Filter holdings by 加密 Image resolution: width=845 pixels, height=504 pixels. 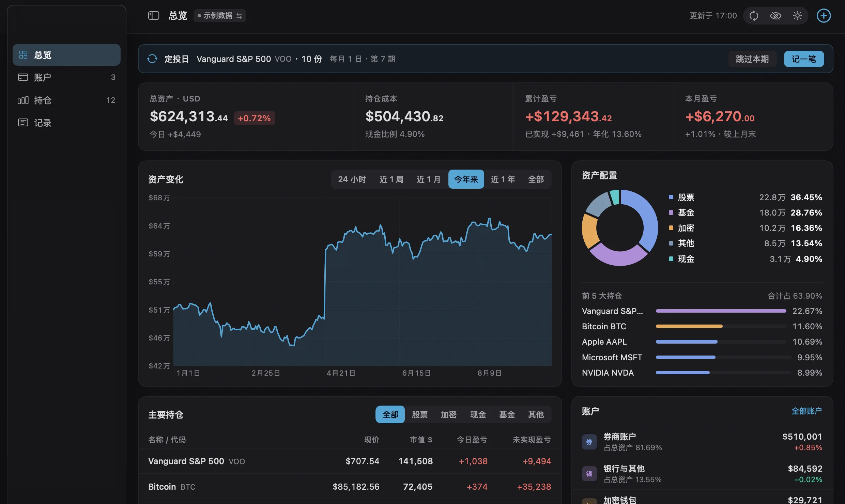click(448, 414)
